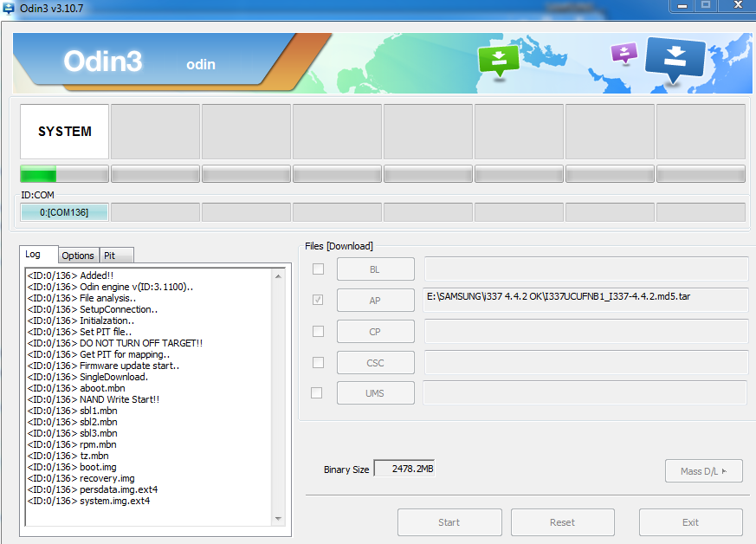Click the AP file path field
Viewport: 756px width, 544px height.
coord(585,300)
